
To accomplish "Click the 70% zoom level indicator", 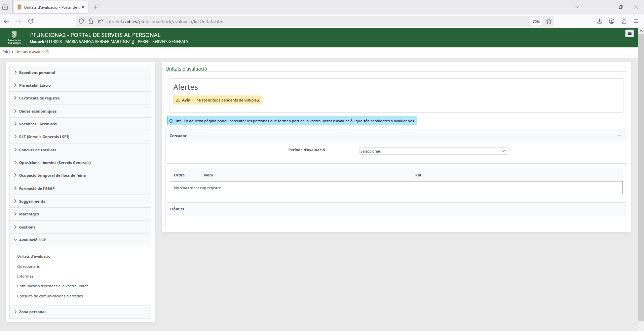I will coord(536,22).
